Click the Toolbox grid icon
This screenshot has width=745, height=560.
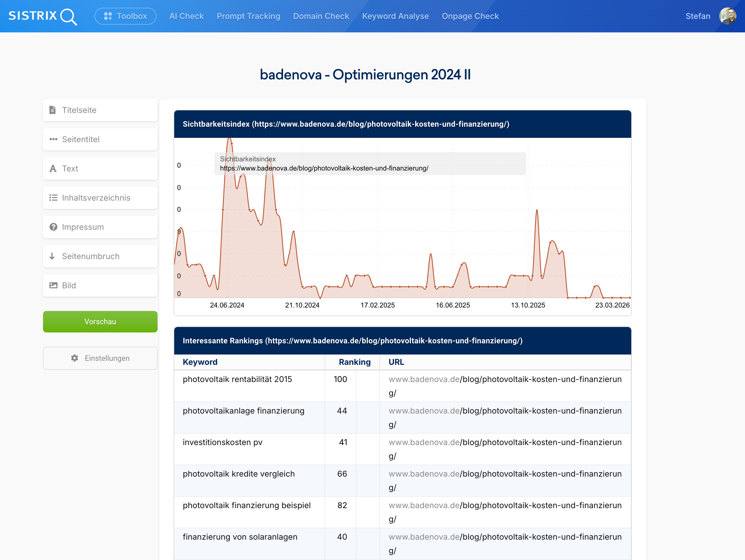click(x=108, y=16)
